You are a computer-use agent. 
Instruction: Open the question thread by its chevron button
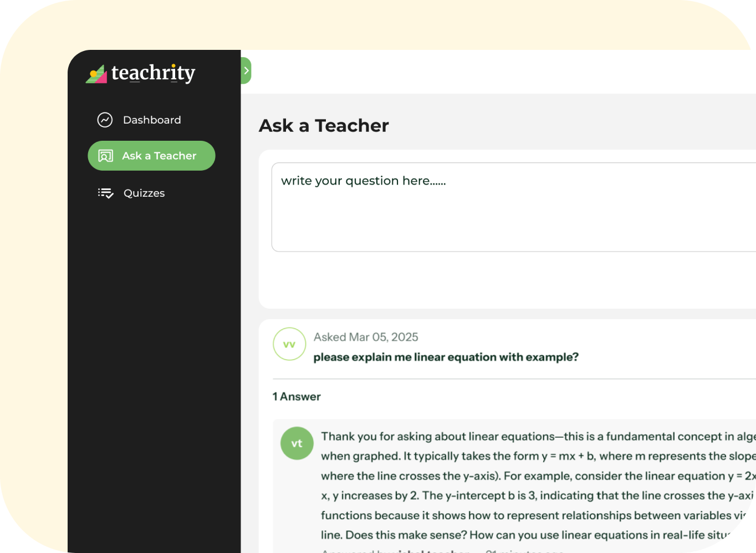pyautogui.click(x=246, y=70)
